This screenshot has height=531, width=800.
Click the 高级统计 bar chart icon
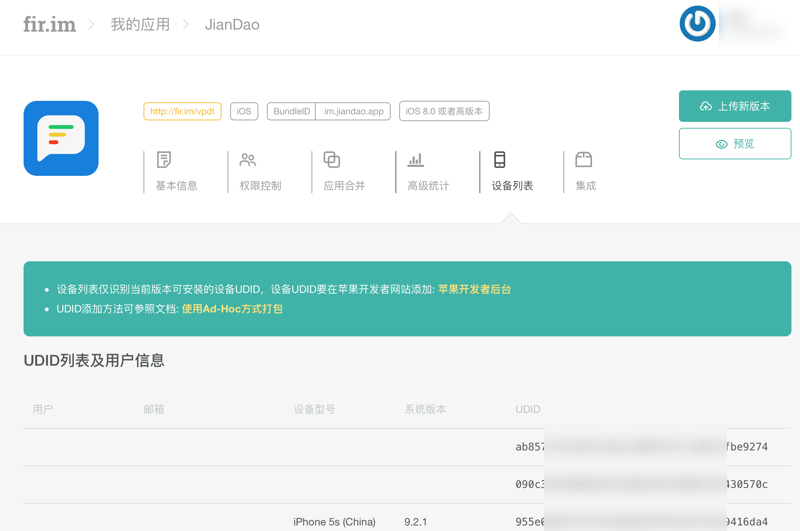click(415, 160)
